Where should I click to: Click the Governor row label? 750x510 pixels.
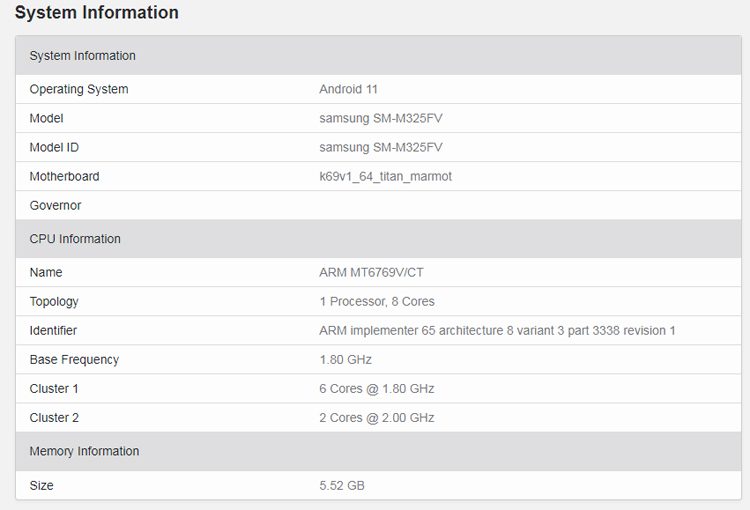tap(55, 205)
